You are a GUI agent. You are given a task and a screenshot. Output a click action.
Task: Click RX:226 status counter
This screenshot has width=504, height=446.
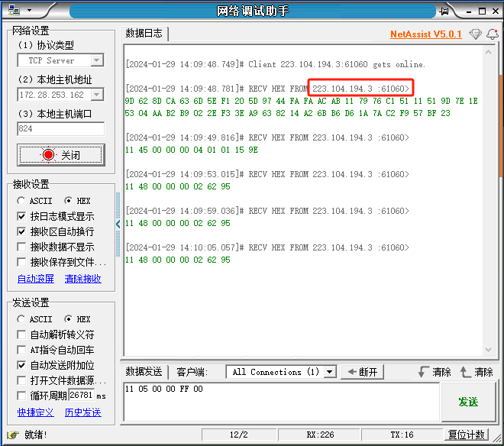tap(320, 435)
